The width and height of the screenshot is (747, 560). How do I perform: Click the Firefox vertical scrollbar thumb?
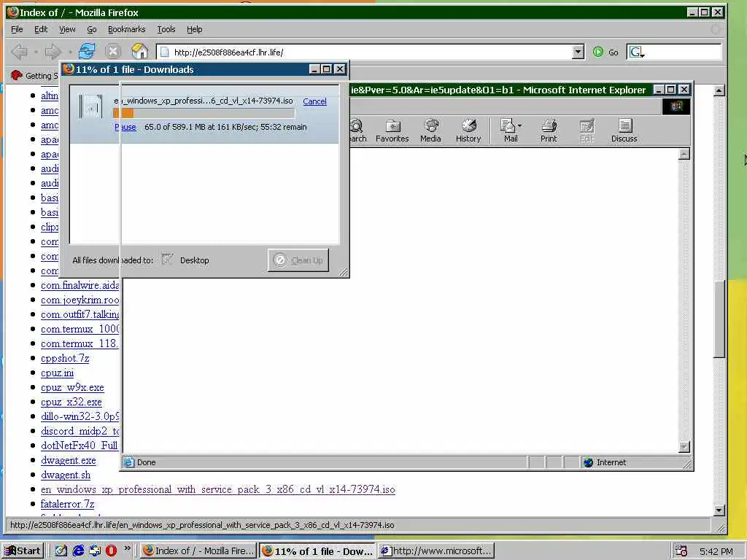(719, 319)
